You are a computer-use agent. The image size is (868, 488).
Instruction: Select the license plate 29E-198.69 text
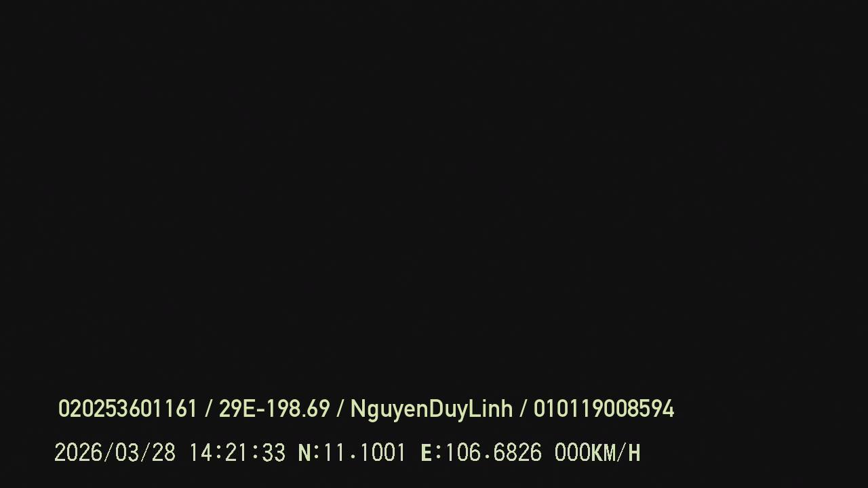[274, 409]
